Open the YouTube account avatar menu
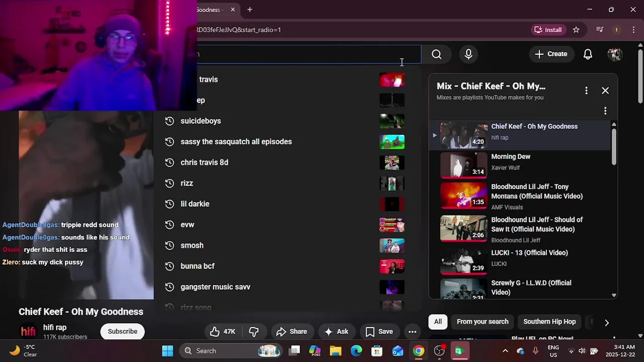The image size is (644, 362). [615, 54]
